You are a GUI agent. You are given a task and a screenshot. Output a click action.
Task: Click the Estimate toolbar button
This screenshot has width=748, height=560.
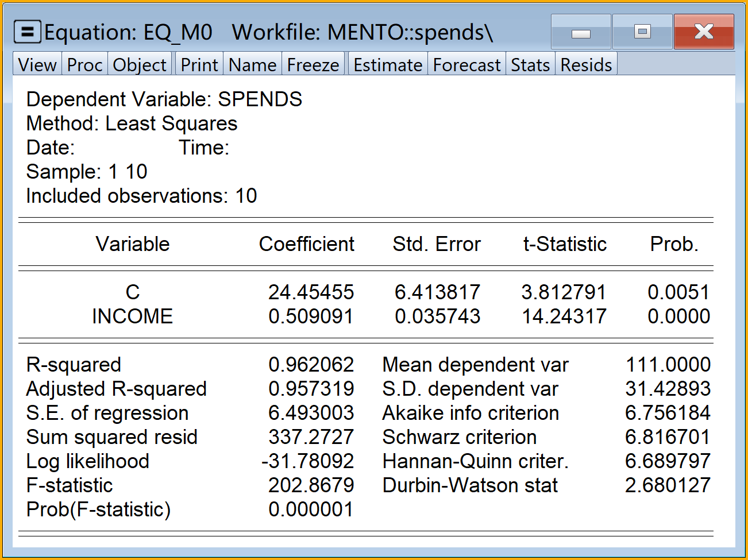[388, 65]
